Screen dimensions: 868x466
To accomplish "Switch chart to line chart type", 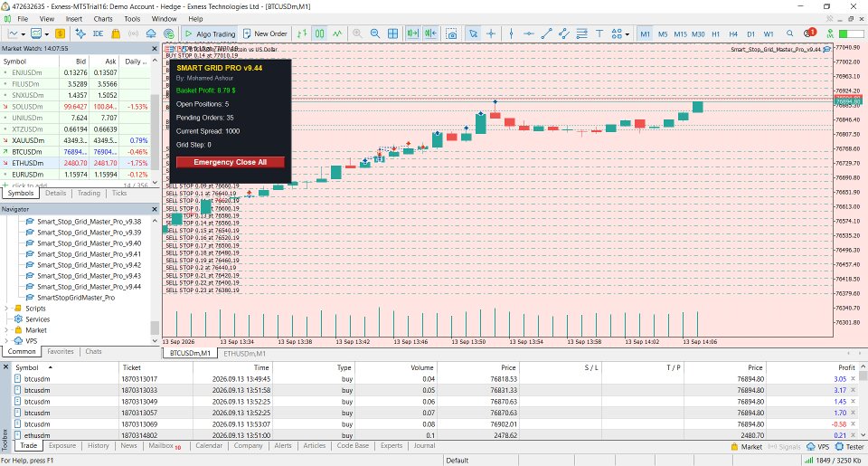I will (337, 33).
